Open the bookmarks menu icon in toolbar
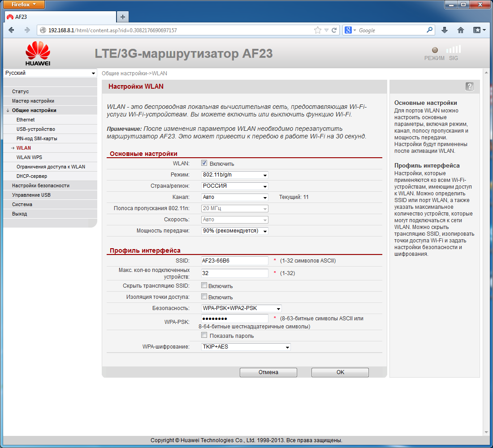This screenshot has height=448, width=493. tap(479, 30)
